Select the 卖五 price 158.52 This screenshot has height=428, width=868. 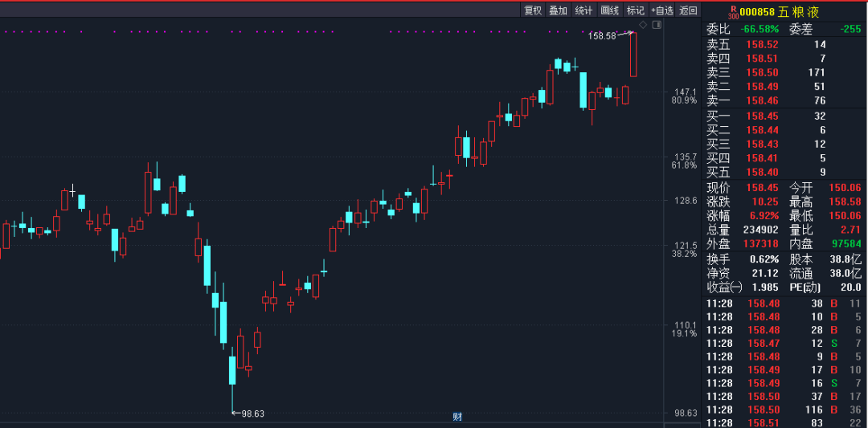762,45
